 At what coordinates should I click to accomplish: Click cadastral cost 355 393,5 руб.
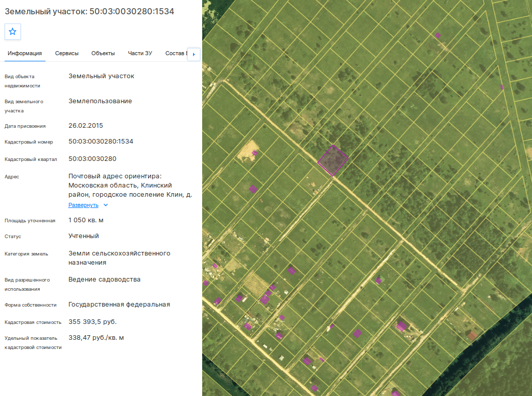tap(92, 321)
